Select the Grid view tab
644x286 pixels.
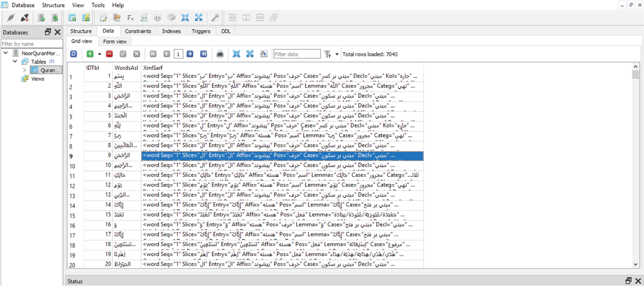coord(82,41)
